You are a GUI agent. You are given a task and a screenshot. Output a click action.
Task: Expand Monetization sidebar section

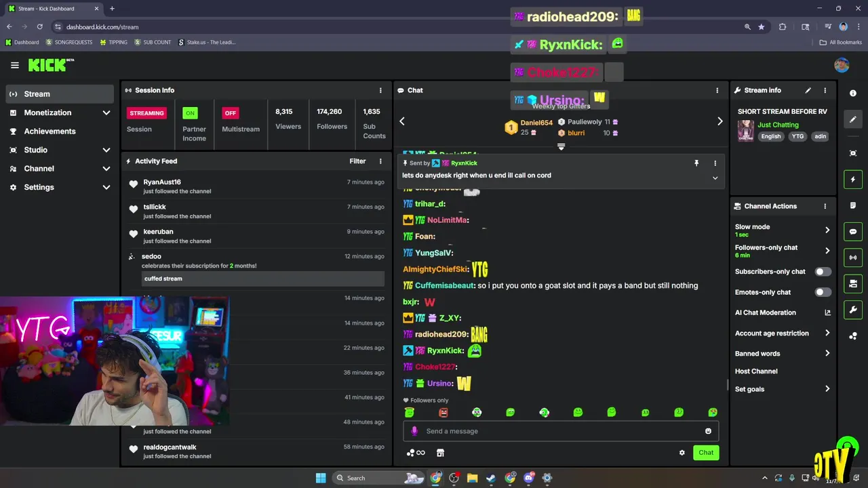(x=106, y=113)
